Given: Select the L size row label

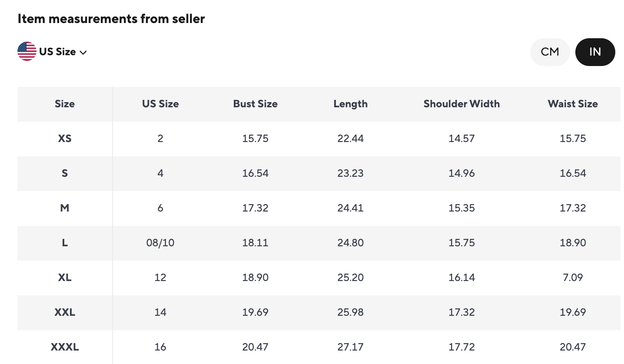Looking at the screenshot, I should pyautogui.click(x=65, y=243).
